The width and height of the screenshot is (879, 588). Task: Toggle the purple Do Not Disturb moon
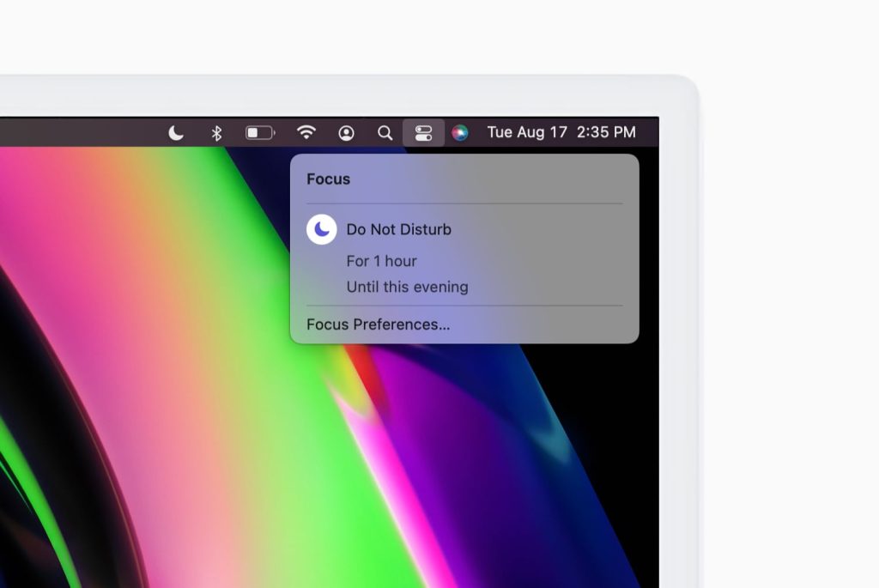point(321,229)
